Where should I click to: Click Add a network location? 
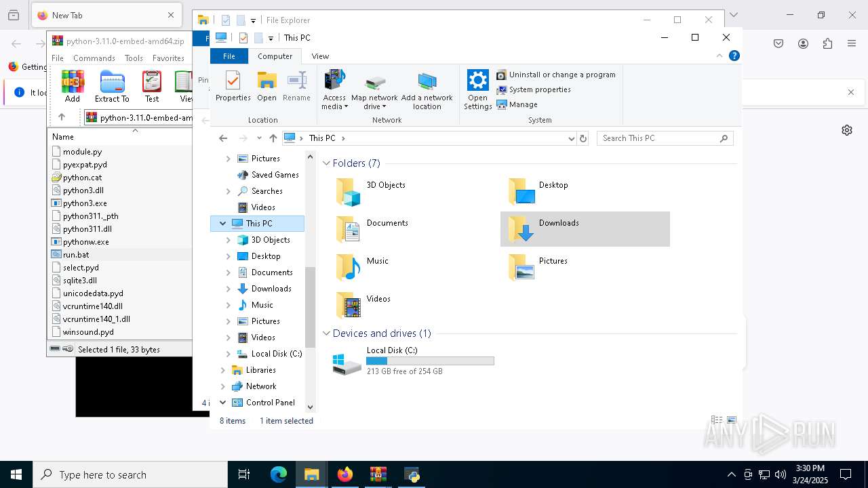[x=427, y=91]
